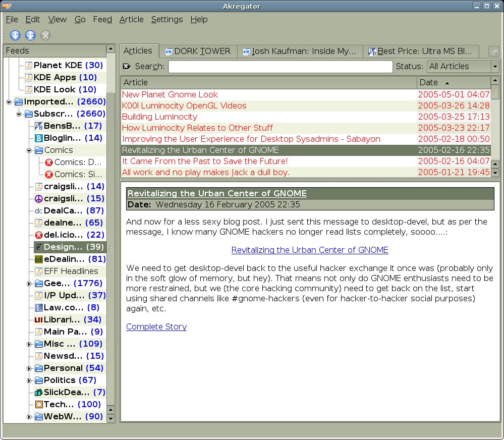
Task: Click the close-tab icon right of tabs
Action: tap(493, 51)
